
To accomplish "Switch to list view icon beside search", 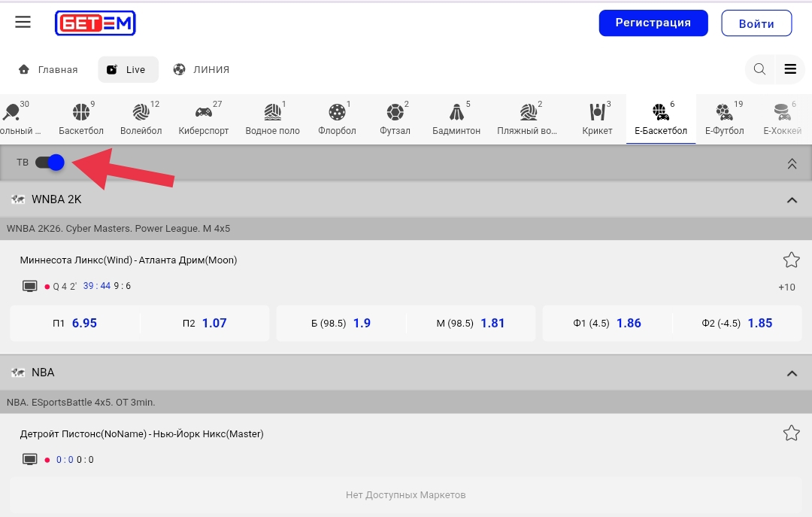I will click(x=790, y=69).
